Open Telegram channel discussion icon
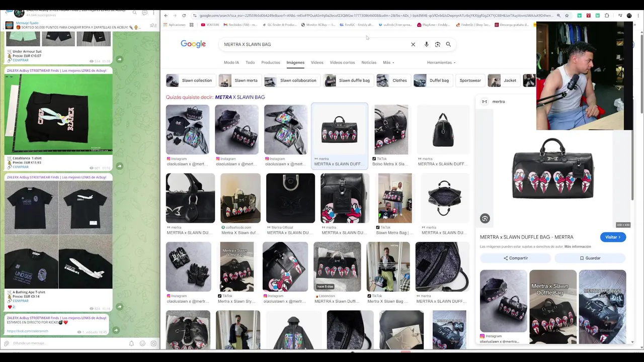This screenshot has height=362, width=644. [144, 13]
